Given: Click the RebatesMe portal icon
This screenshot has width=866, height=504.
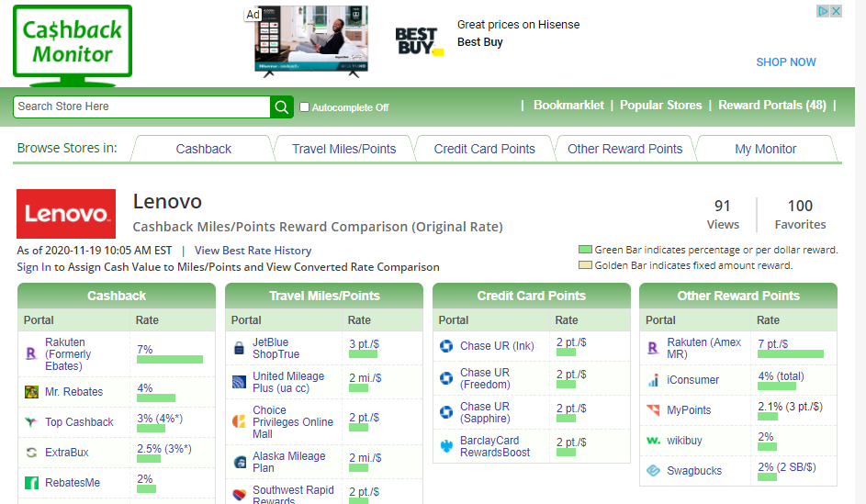Looking at the screenshot, I should (x=31, y=483).
